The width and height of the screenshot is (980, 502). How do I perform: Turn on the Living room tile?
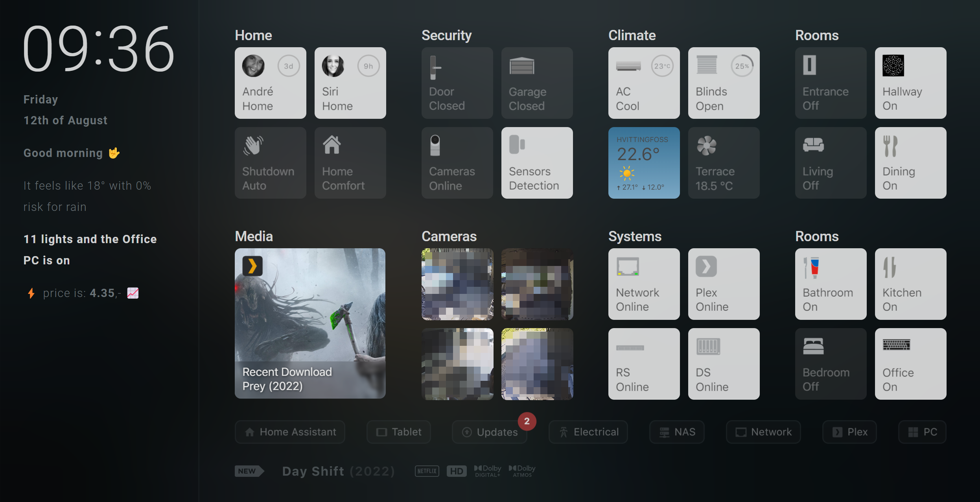(x=831, y=163)
